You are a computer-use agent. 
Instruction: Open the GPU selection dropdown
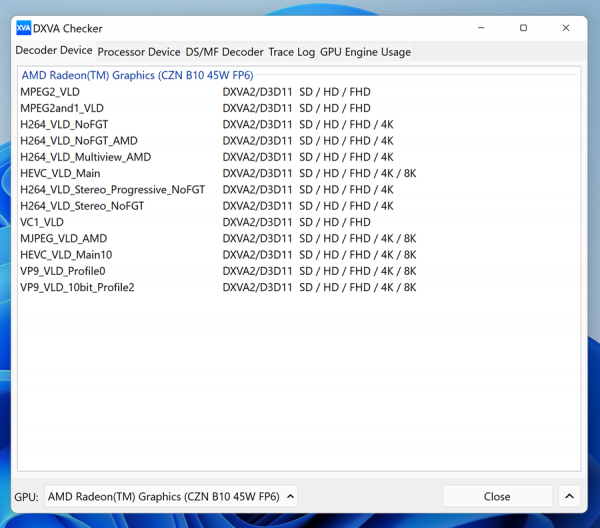click(x=171, y=496)
